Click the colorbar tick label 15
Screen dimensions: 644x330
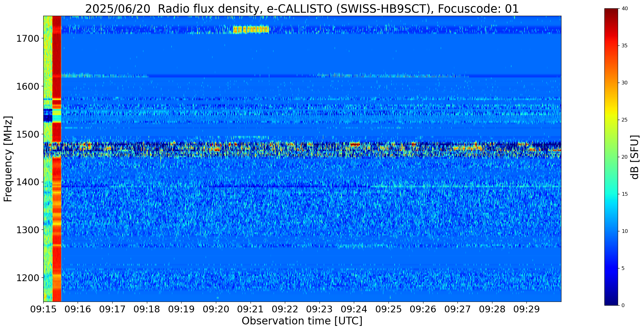pyautogui.click(x=625, y=194)
